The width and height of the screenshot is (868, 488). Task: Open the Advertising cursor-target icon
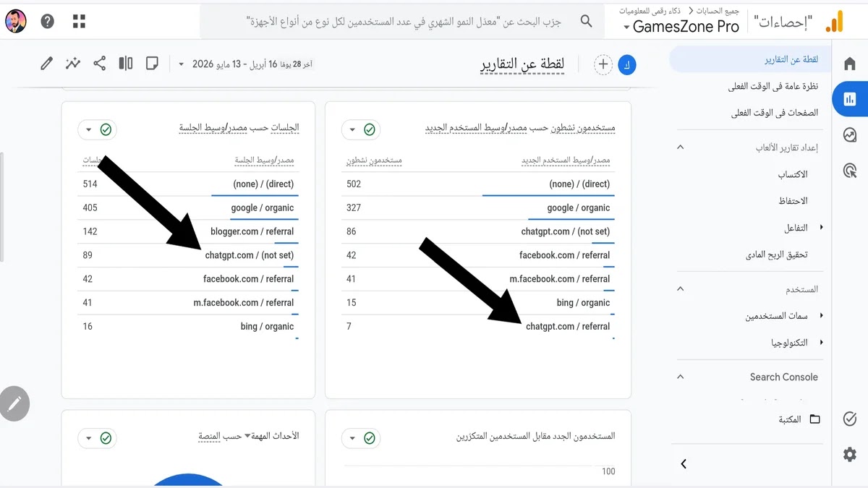[850, 171]
